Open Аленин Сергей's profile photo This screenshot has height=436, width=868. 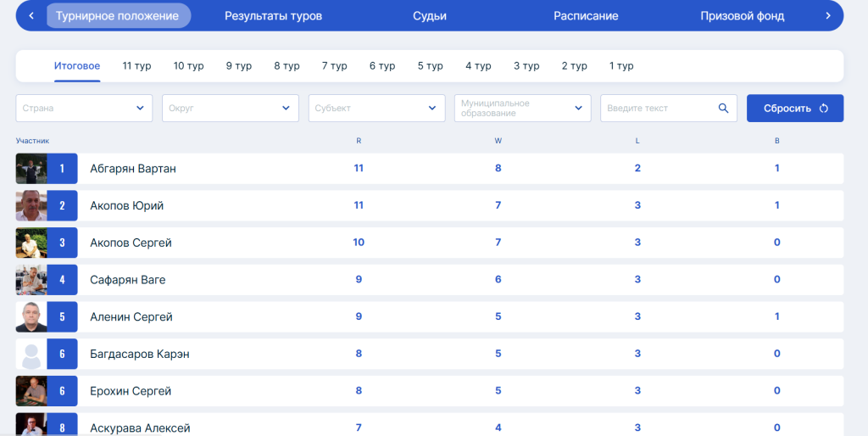click(x=31, y=317)
